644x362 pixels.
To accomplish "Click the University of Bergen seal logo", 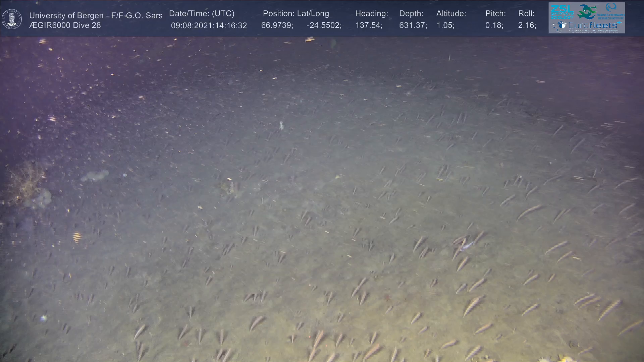I will point(12,19).
